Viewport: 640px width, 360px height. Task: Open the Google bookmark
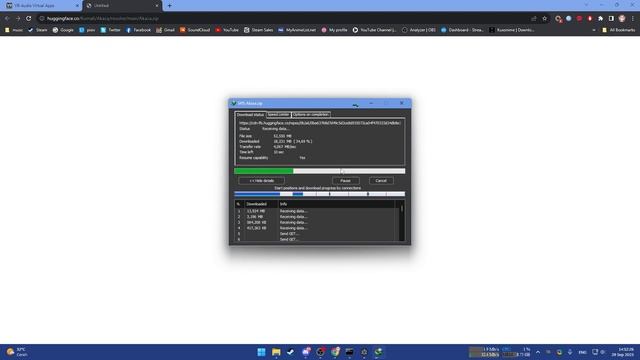pos(63,30)
